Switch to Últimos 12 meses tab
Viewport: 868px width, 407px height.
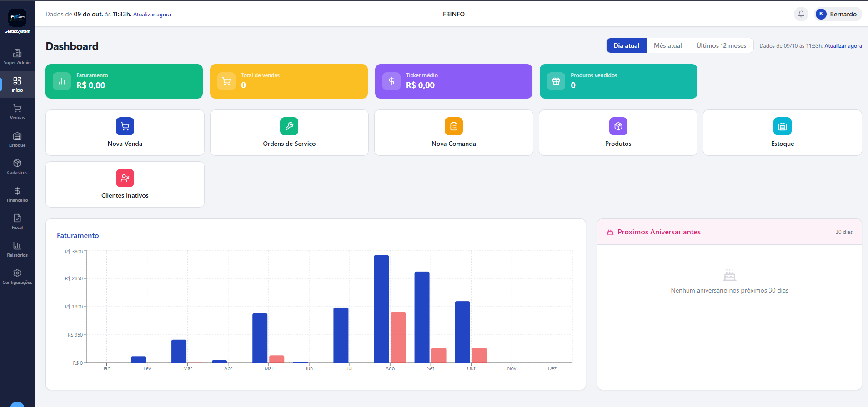coord(721,45)
